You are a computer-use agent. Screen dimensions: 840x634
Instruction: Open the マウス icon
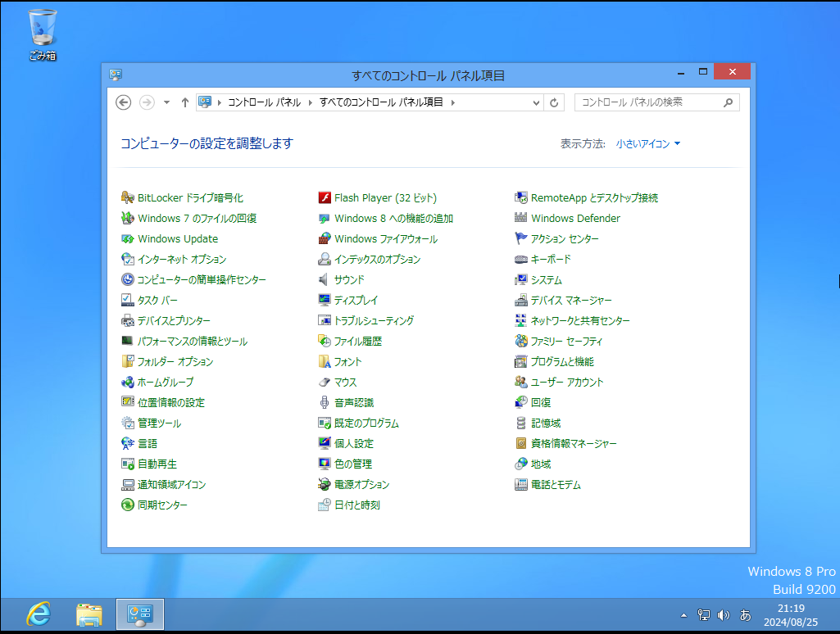[324, 382]
